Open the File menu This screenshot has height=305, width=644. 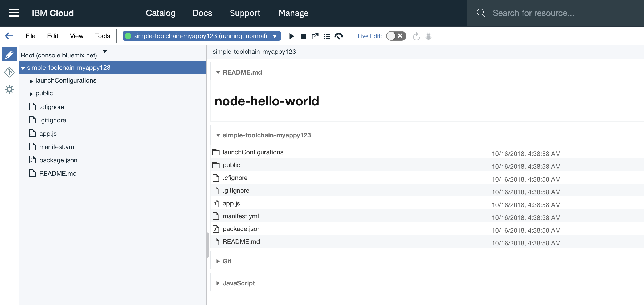point(30,36)
